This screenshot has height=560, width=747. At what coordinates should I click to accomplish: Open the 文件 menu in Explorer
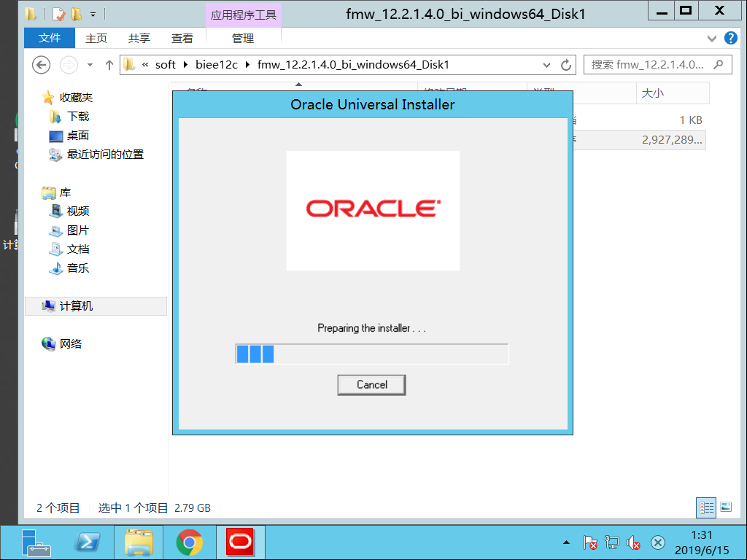49,38
